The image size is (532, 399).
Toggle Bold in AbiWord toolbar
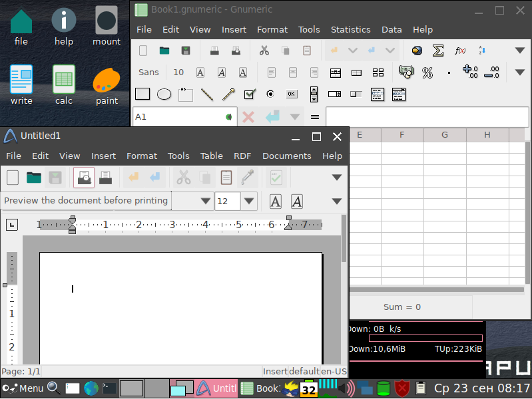276,201
